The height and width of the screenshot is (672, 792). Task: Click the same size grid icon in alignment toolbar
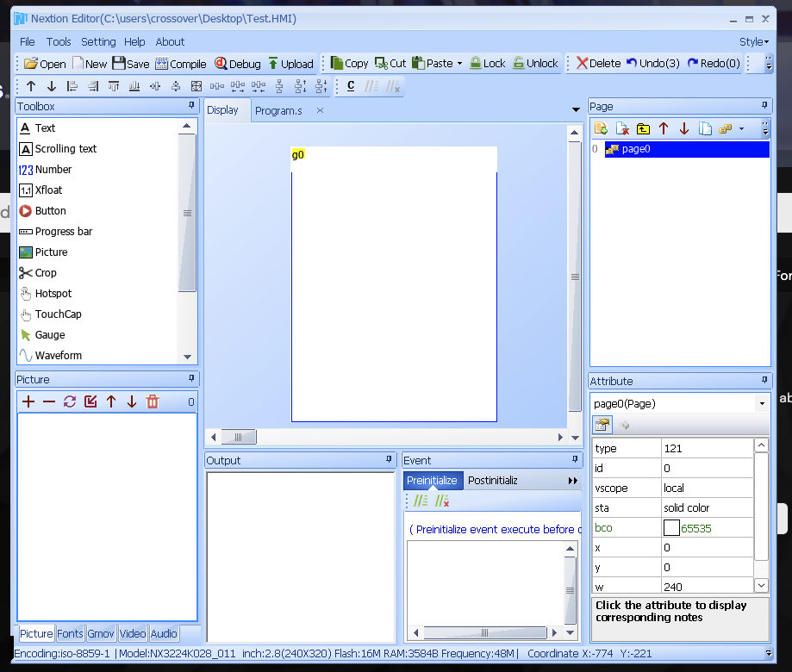click(196, 86)
